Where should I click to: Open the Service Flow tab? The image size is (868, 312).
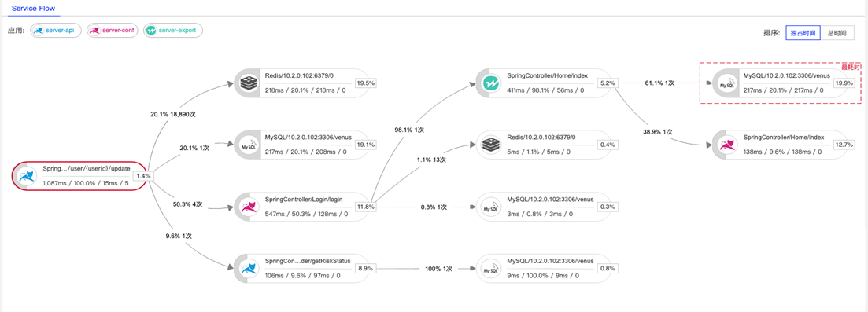[x=33, y=9]
